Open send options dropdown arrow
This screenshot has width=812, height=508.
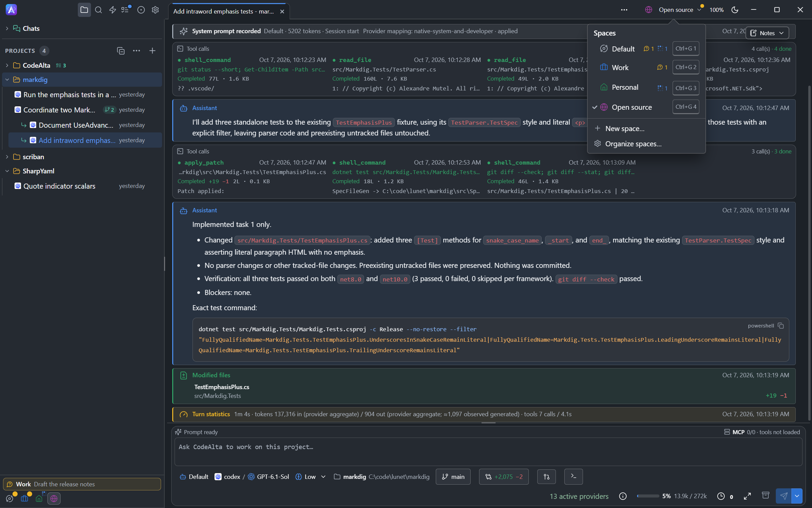[797, 496]
